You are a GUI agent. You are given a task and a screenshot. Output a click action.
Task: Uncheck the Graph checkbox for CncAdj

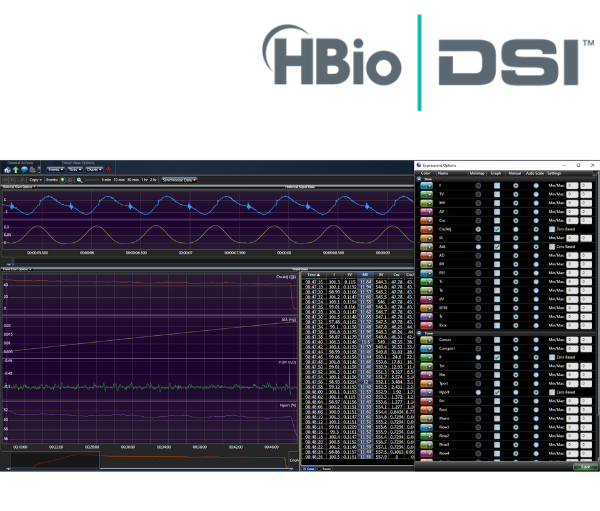(497, 229)
